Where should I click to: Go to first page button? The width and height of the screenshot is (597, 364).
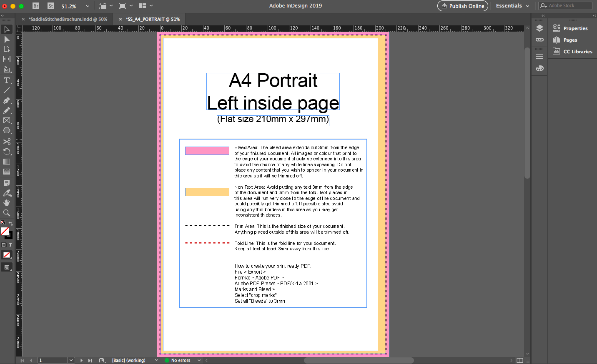(x=23, y=360)
